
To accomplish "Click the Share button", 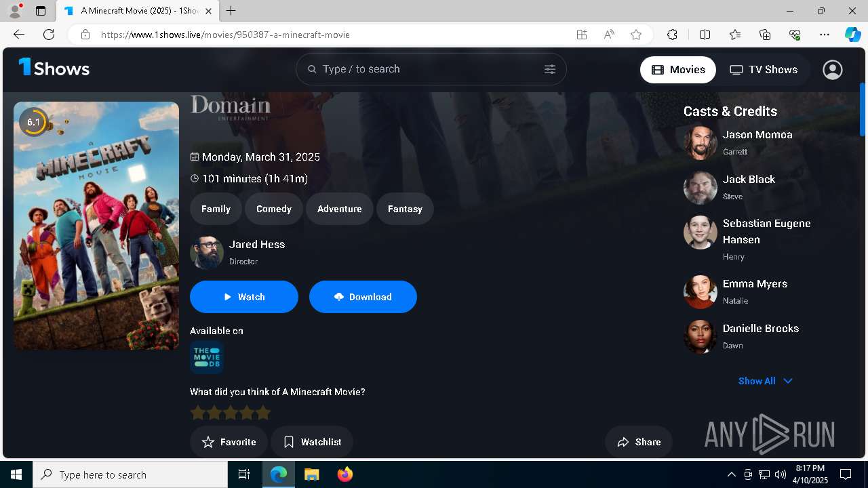I will (x=639, y=442).
